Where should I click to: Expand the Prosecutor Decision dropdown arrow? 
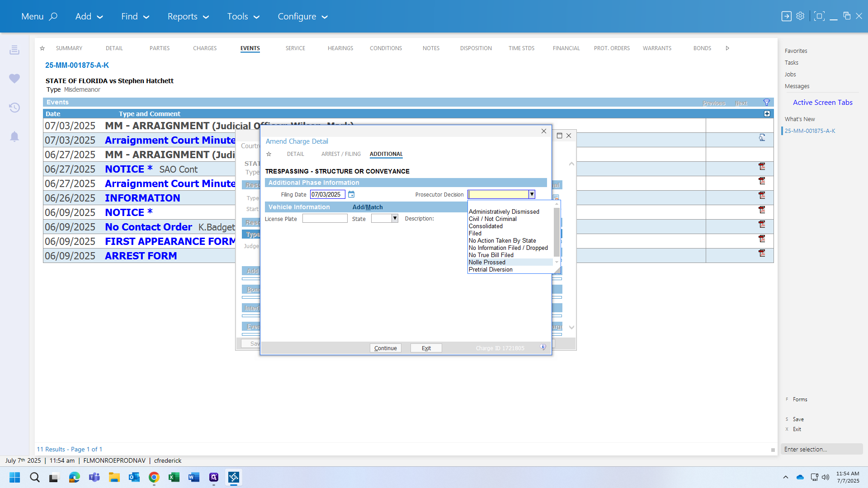pyautogui.click(x=532, y=194)
